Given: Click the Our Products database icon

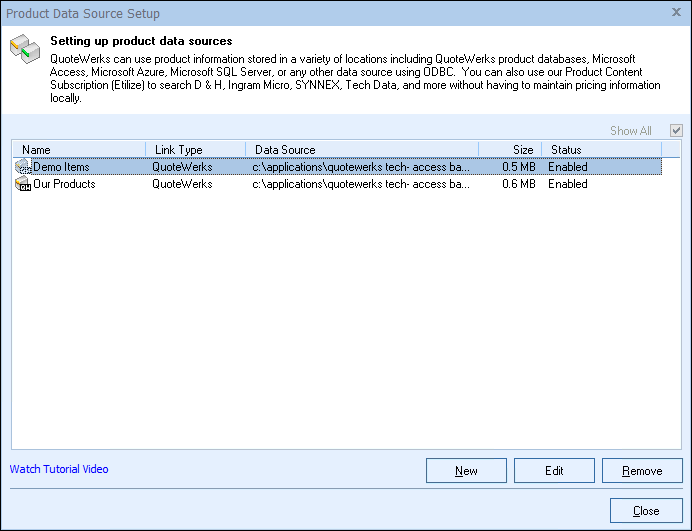Looking at the screenshot, I should pos(23,184).
